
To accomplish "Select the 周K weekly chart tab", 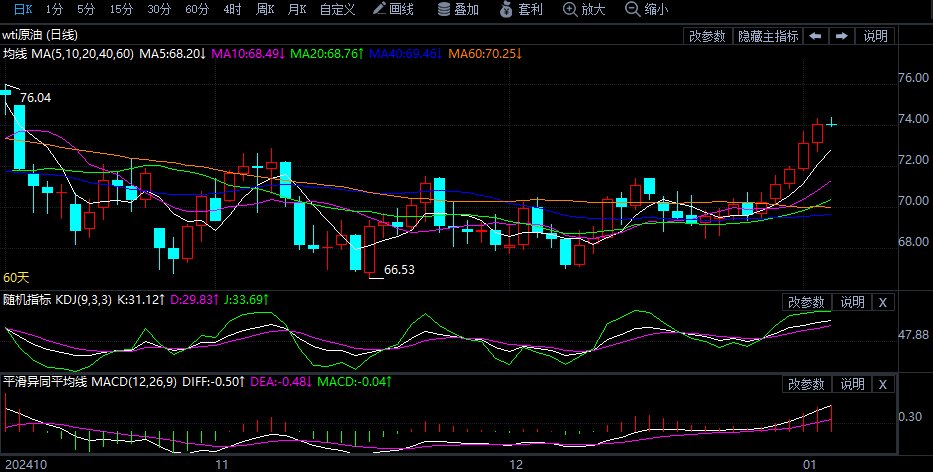I will pyautogui.click(x=264, y=9).
